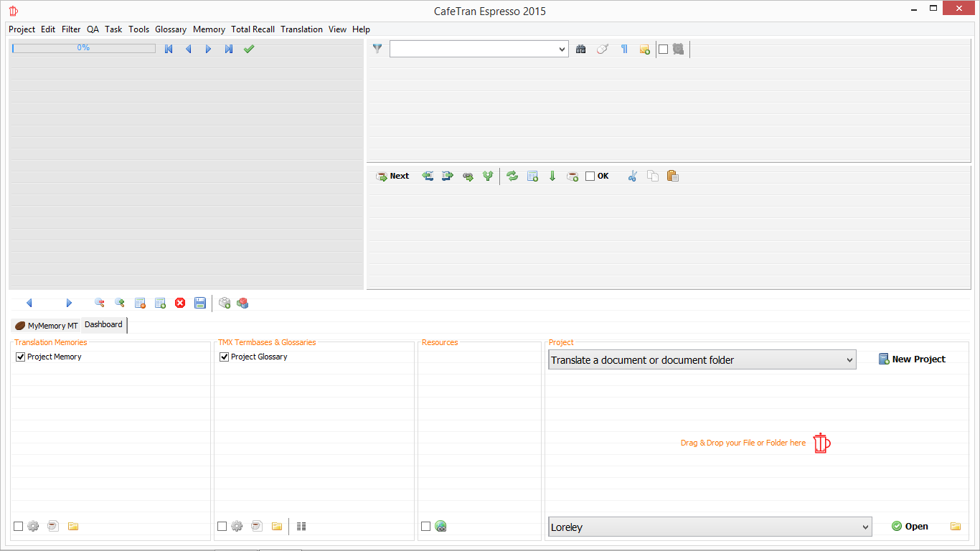Open the Total Recall menu
The height and width of the screenshot is (551, 980).
(x=253, y=29)
